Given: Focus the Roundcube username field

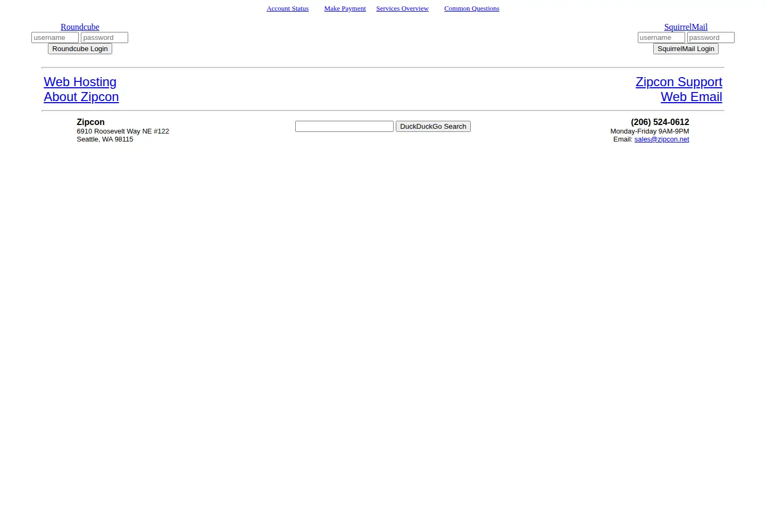Looking at the screenshot, I should [x=55, y=38].
